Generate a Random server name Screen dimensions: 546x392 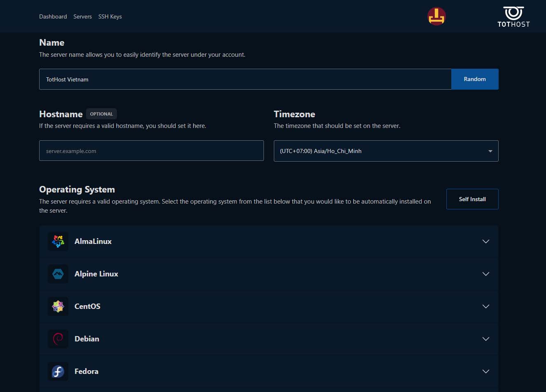tap(475, 79)
